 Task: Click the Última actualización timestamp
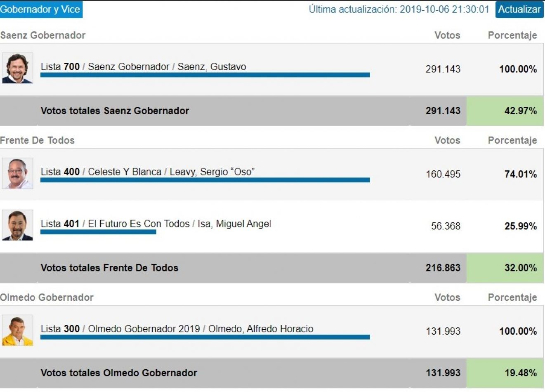point(399,9)
